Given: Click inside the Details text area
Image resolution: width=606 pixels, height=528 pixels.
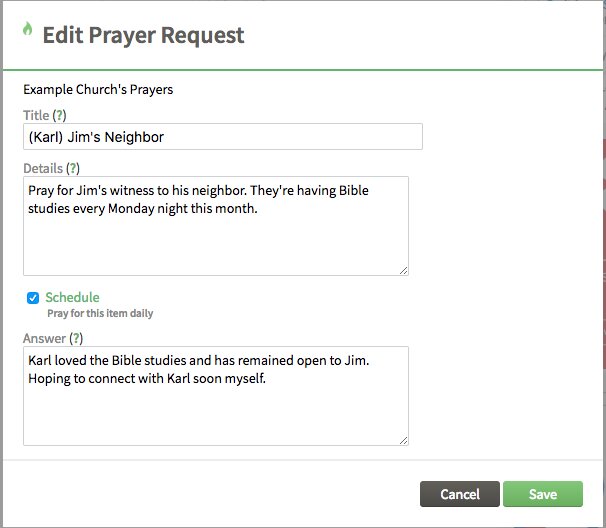Looking at the screenshot, I should [216, 226].
